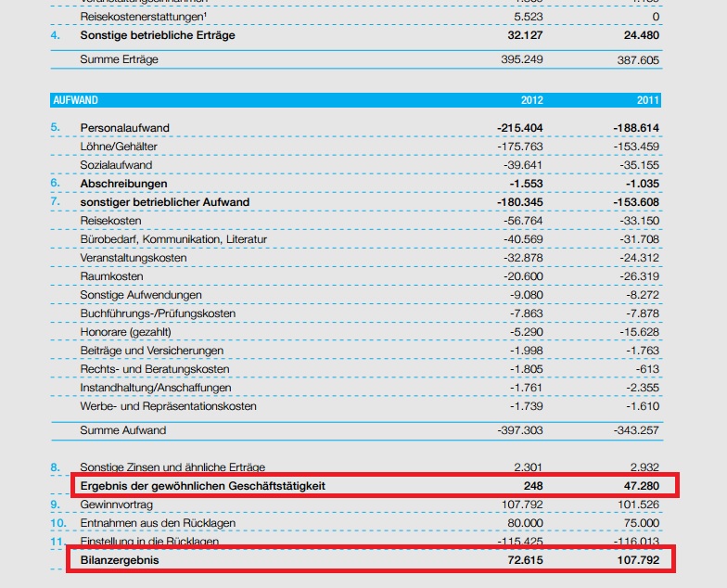
Task: Click 'Ergebnis der gewöhnlichen Geschäftstätigkeit' label
Action: click(x=202, y=486)
